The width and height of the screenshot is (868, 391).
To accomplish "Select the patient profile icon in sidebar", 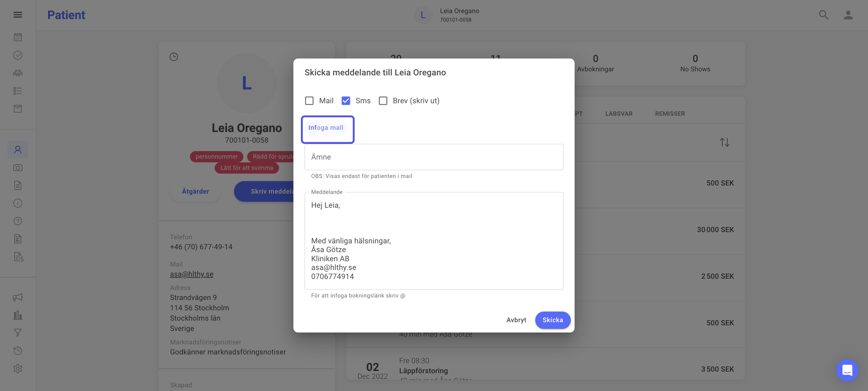I will (18, 150).
